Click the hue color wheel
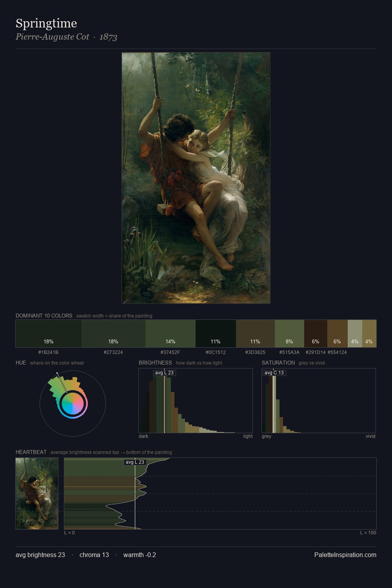This screenshot has width=392, height=588. (73, 403)
